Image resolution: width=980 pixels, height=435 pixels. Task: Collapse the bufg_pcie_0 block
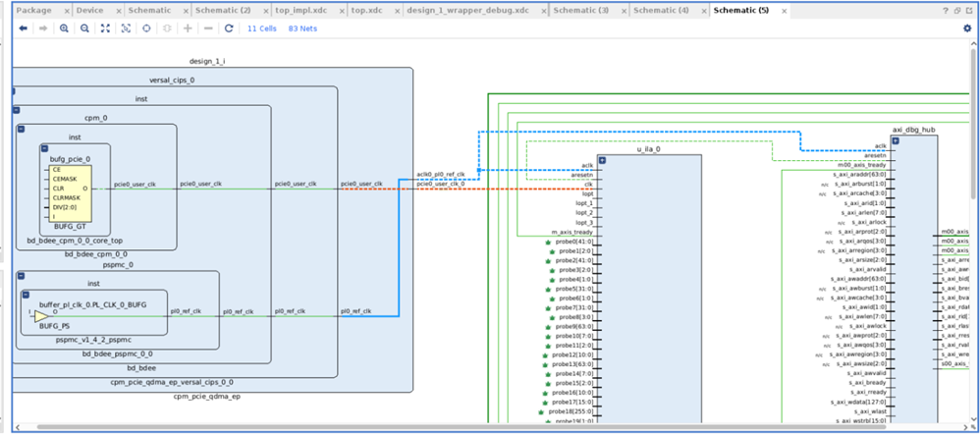click(x=44, y=148)
